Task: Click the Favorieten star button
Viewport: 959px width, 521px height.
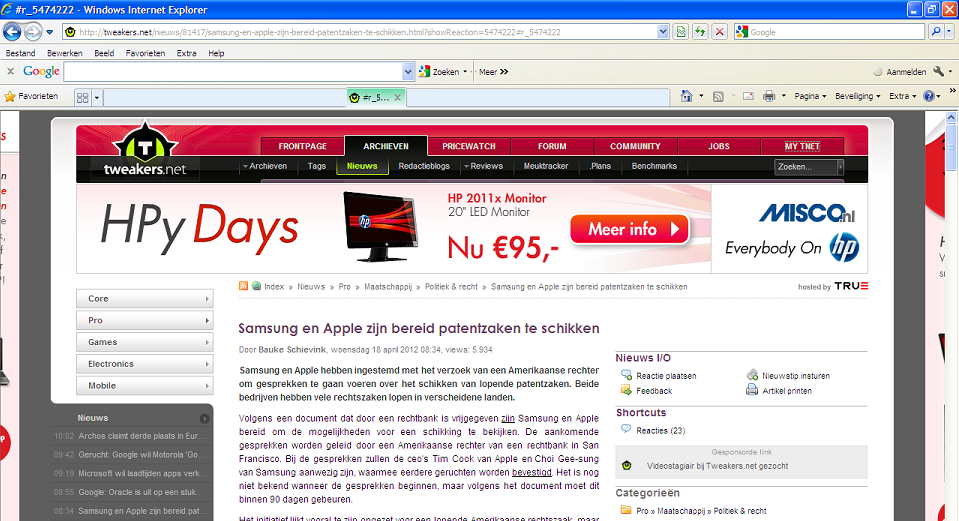Action: pos(31,96)
